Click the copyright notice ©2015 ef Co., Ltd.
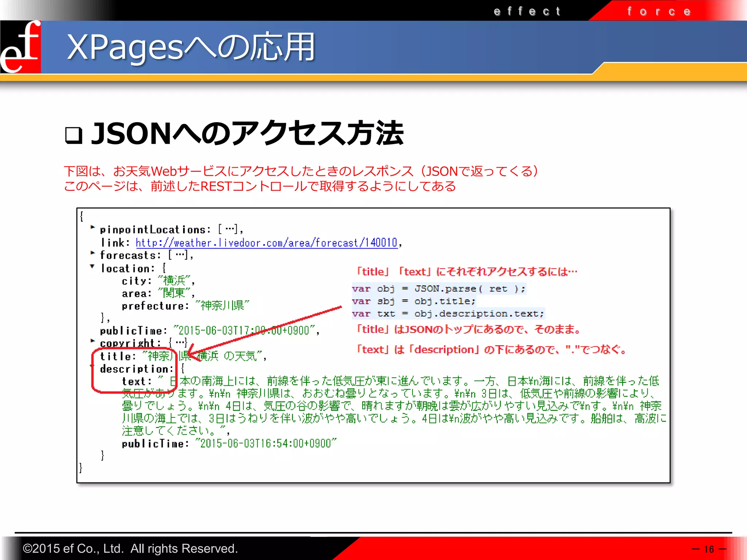747x560 pixels. tap(130, 548)
